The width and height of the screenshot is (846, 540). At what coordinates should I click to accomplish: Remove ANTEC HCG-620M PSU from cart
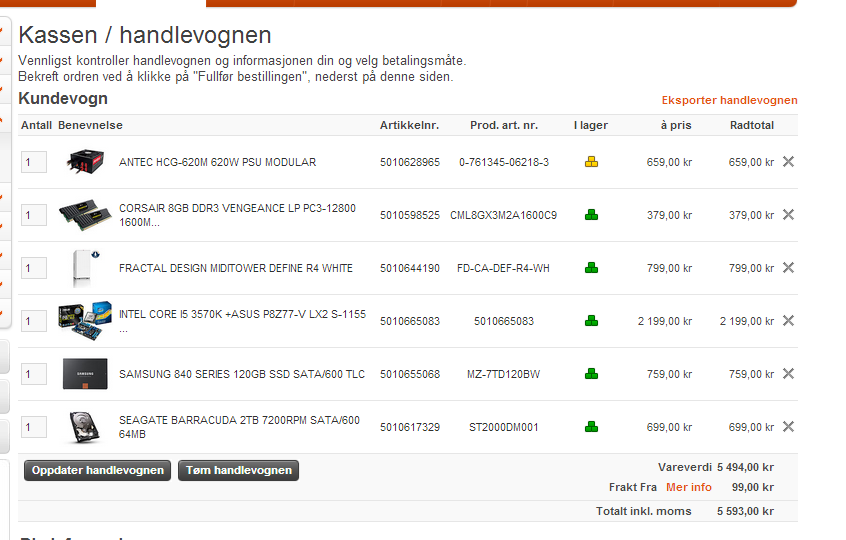[788, 161]
